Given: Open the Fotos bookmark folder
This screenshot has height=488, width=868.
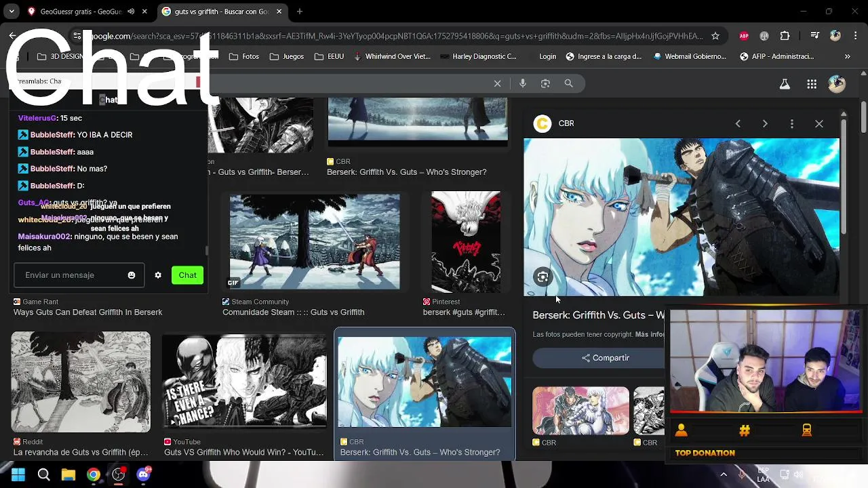Looking at the screenshot, I should pyautogui.click(x=244, y=57).
